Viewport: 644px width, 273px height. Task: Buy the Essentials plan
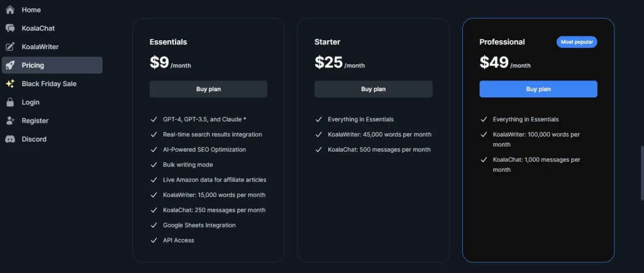click(x=208, y=89)
